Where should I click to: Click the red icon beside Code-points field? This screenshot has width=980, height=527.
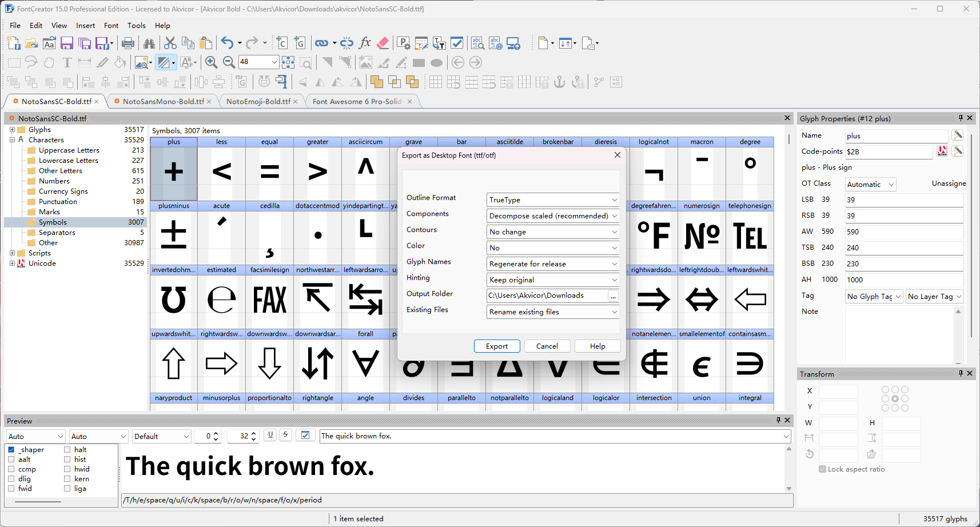[942, 151]
